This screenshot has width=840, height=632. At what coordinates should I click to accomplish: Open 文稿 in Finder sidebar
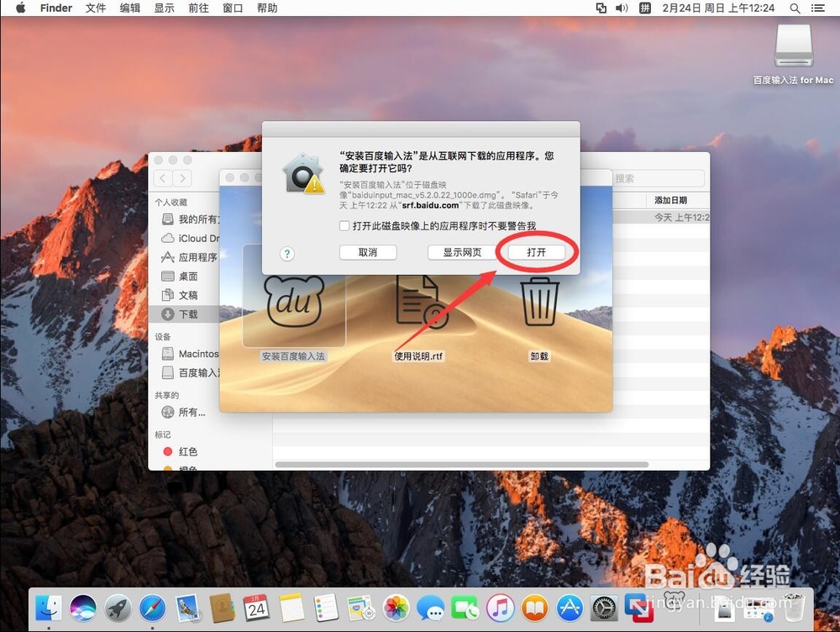pyautogui.click(x=180, y=295)
